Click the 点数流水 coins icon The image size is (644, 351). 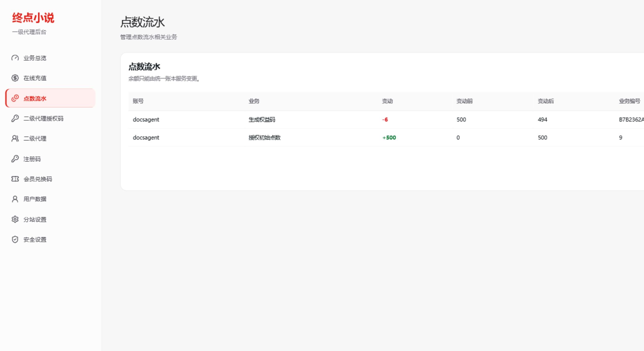coord(15,98)
